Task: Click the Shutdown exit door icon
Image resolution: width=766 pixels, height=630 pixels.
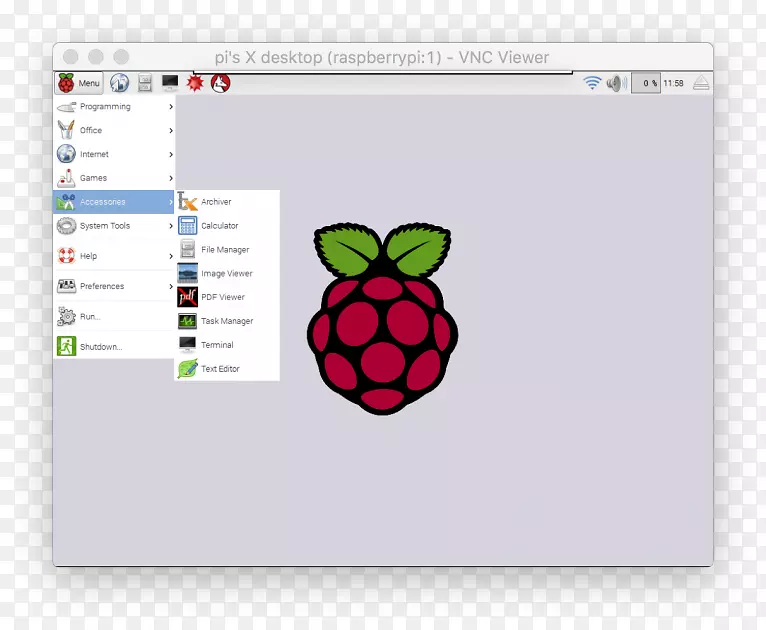Action: click(x=66, y=346)
